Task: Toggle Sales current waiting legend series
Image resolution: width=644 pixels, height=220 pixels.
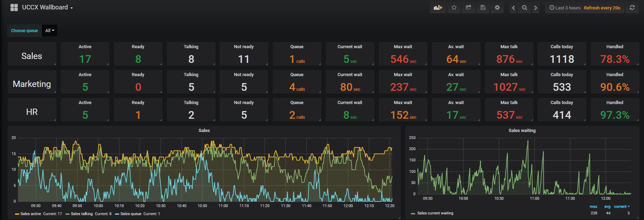Action: [x=435, y=213]
